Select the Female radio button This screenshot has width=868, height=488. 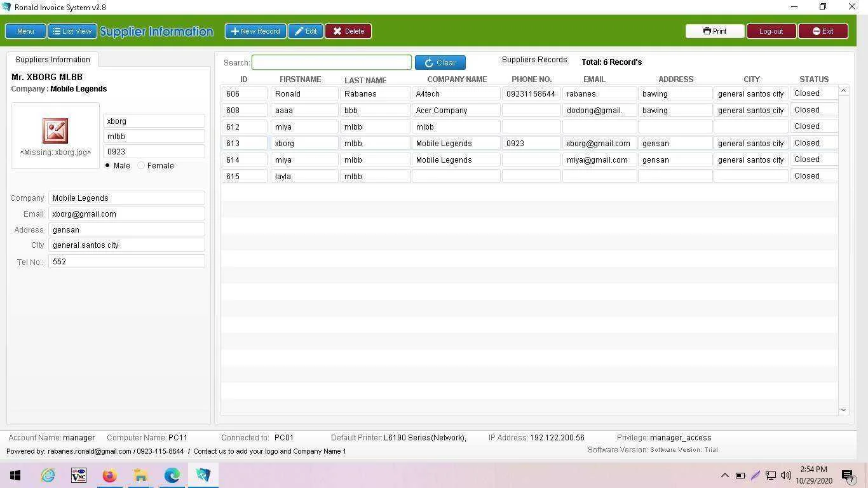click(x=141, y=166)
